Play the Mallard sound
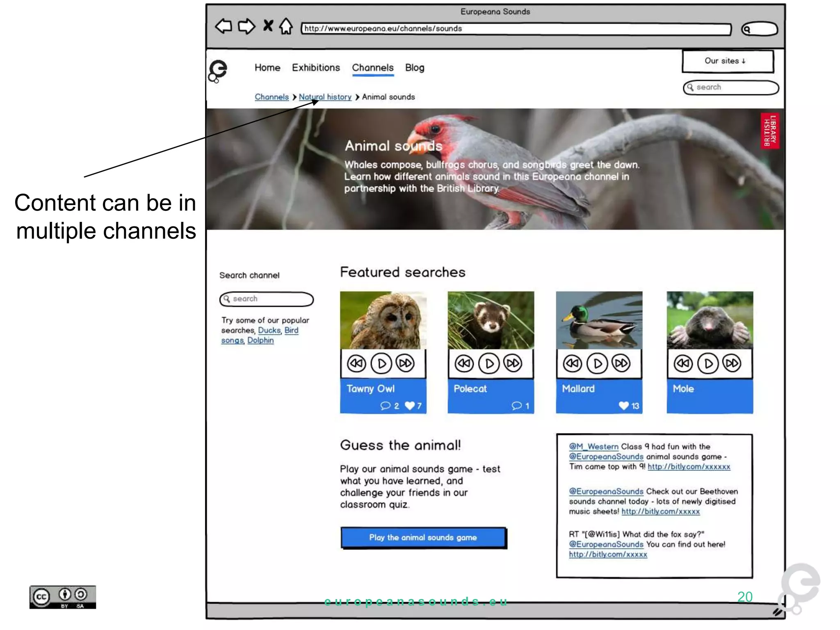 click(x=597, y=363)
